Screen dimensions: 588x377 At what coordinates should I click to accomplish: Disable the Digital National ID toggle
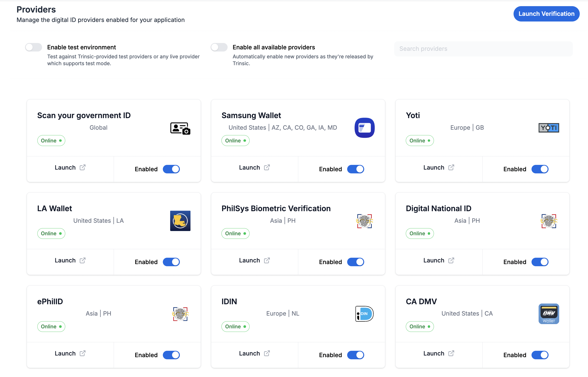tap(540, 262)
